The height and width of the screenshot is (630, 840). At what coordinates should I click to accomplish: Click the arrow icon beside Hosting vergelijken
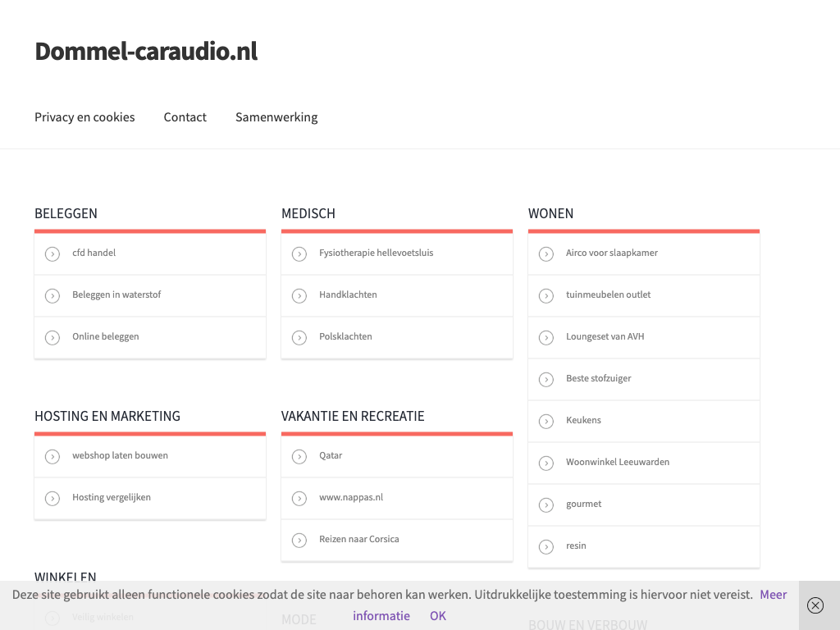coord(52,499)
